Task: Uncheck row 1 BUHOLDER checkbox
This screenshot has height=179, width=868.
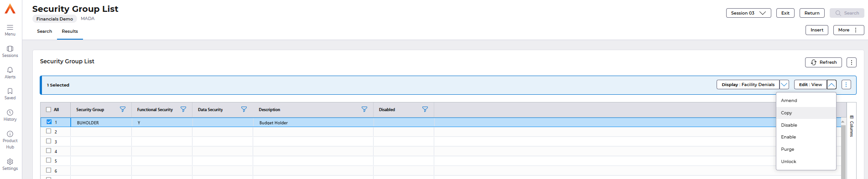Action: (49, 122)
